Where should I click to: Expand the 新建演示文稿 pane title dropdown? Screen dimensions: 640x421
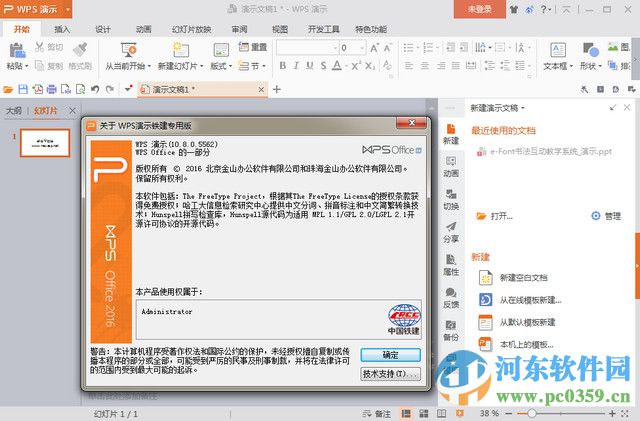(x=523, y=108)
